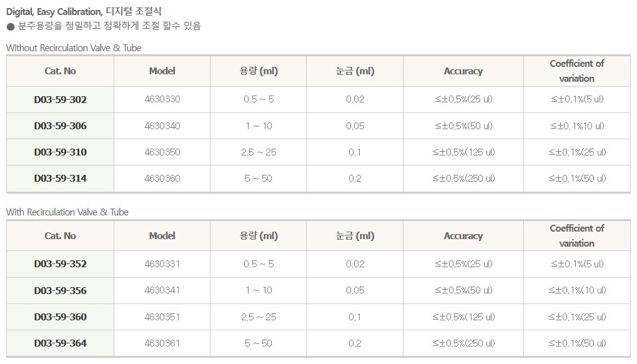Click the first table's Cat. No header
Image resolution: width=637 pixels, height=364 pixels.
pos(61,71)
